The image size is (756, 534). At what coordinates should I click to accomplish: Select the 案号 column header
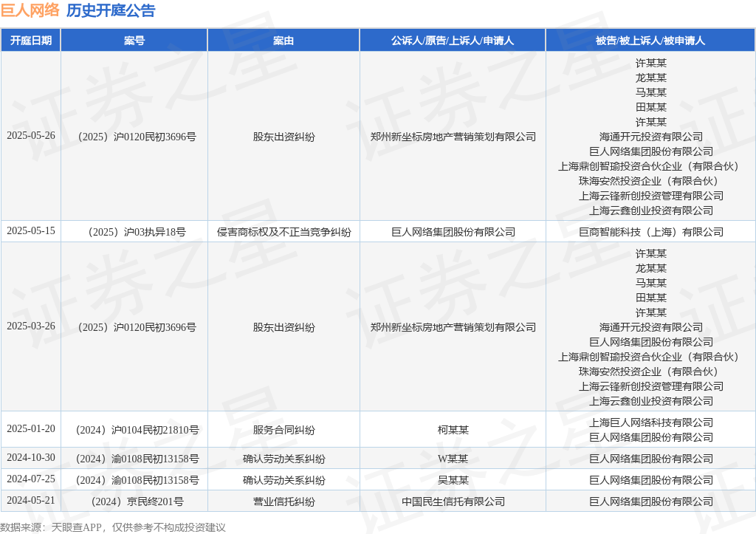tap(134, 41)
